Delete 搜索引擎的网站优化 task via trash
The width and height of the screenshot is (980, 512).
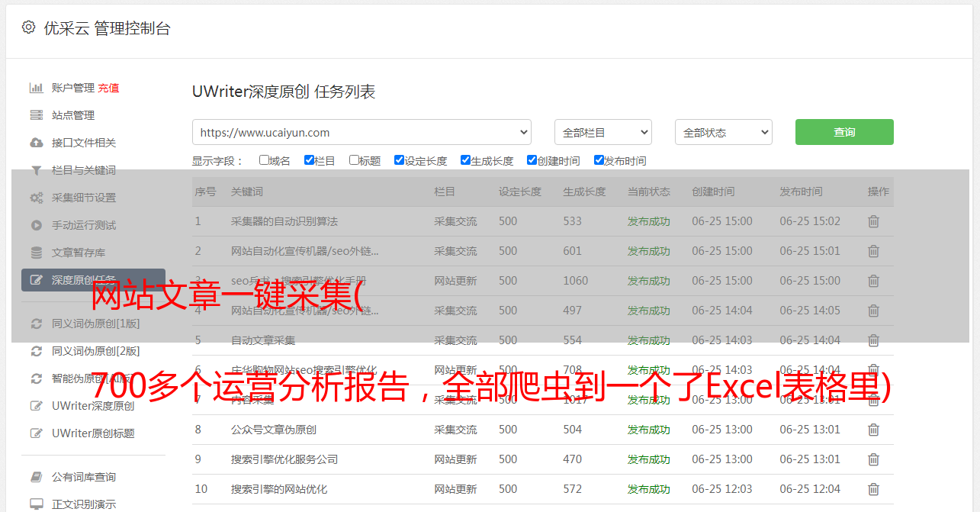point(873,489)
